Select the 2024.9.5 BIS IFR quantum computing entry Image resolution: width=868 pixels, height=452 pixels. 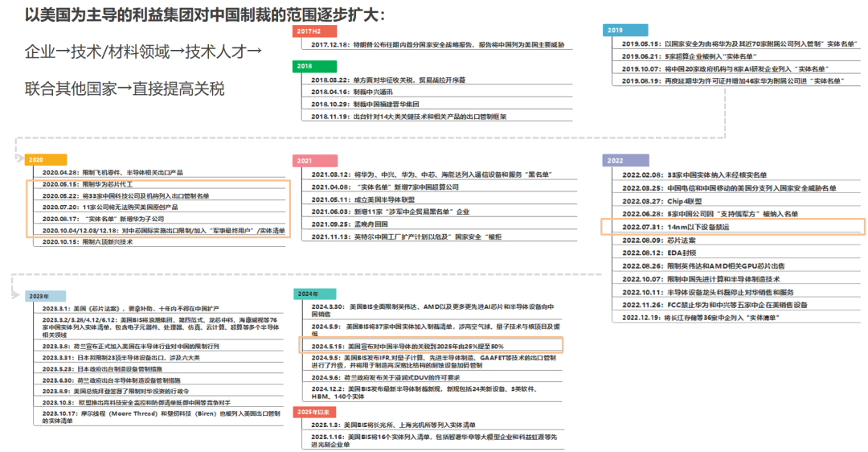pyautogui.click(x=433, y=362)
